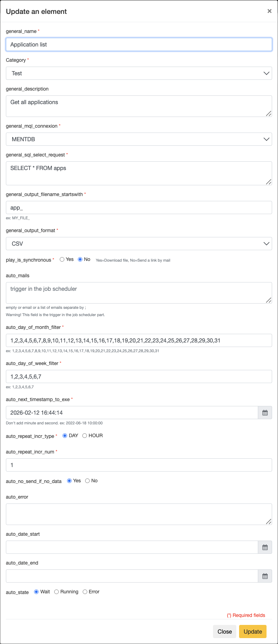Focus the general_name text field
278x644 pixels.
139,44
